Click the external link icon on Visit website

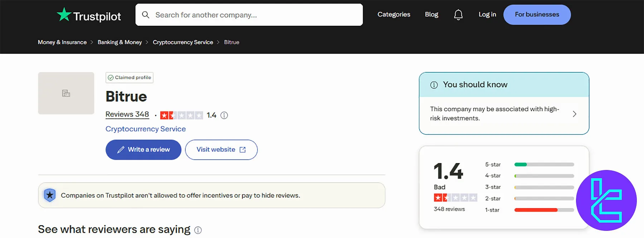243,150
